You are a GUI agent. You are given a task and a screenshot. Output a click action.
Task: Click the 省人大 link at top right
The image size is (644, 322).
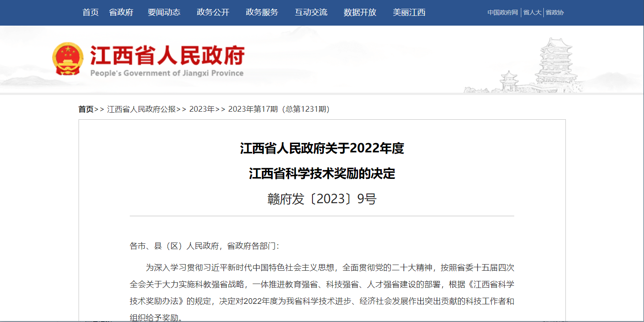click(x=532, y=12)
